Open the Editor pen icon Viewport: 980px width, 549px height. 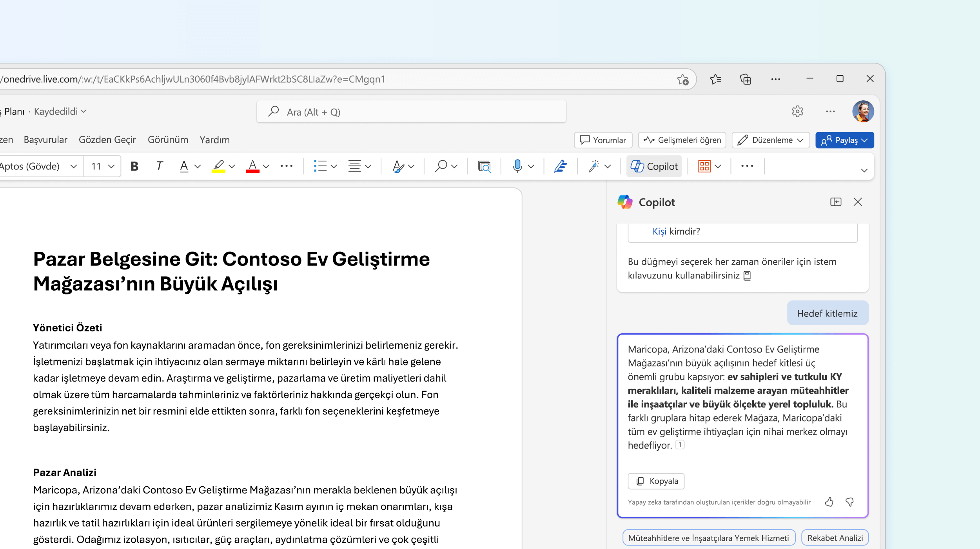point(561,166)
